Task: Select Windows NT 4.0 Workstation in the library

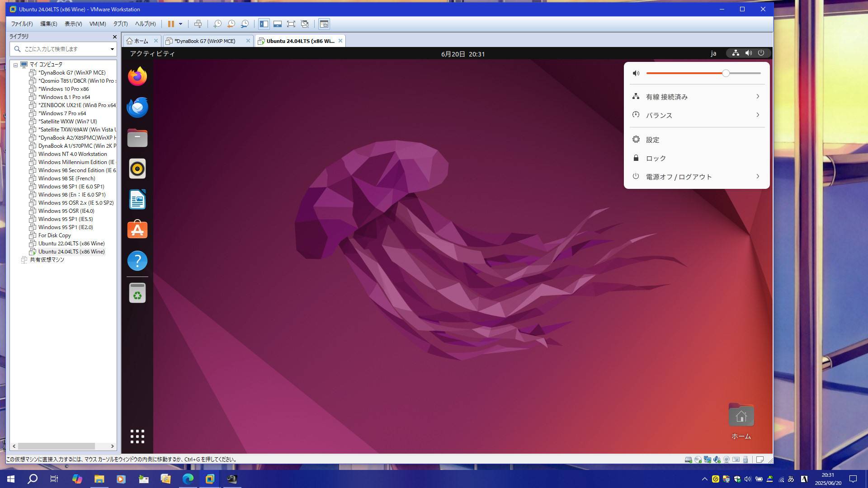Action: tap(72, 154)
